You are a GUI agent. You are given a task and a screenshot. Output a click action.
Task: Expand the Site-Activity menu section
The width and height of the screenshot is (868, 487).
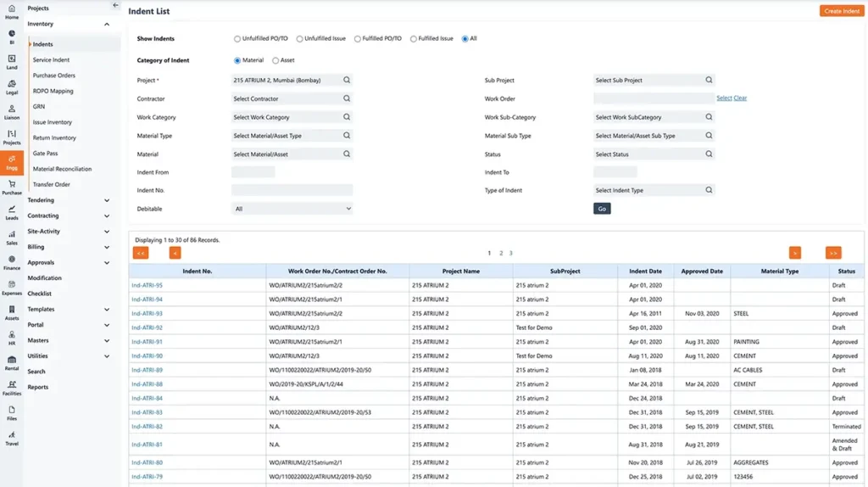pos(107,232)
